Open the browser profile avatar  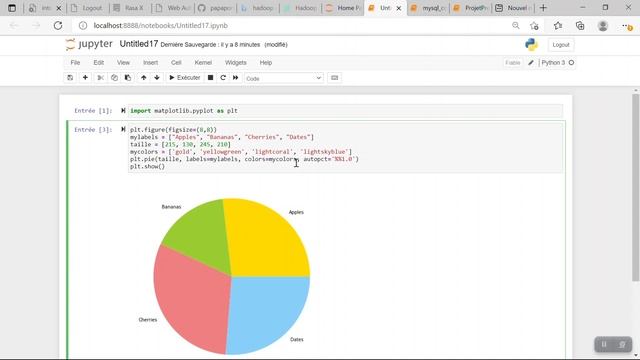pyautogui.click(x=602, y=25)
